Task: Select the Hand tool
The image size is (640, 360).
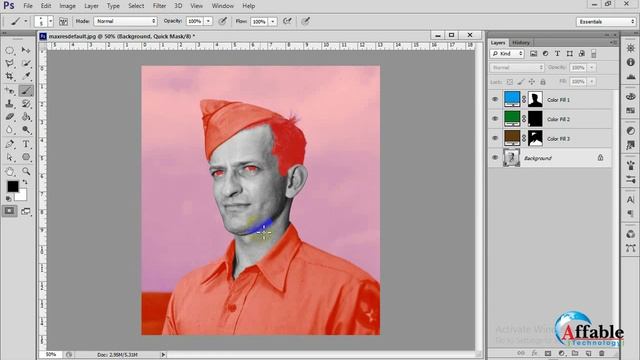Action: [x=10, y=171]
